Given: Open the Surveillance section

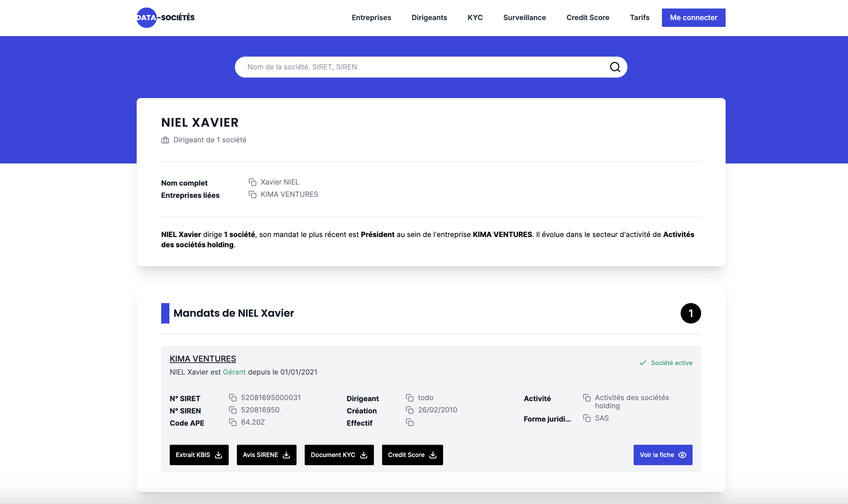Looking at the screenshot, I should pos(525,18).
